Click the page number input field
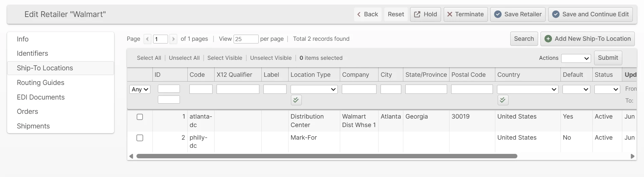 tap(161, 39)
